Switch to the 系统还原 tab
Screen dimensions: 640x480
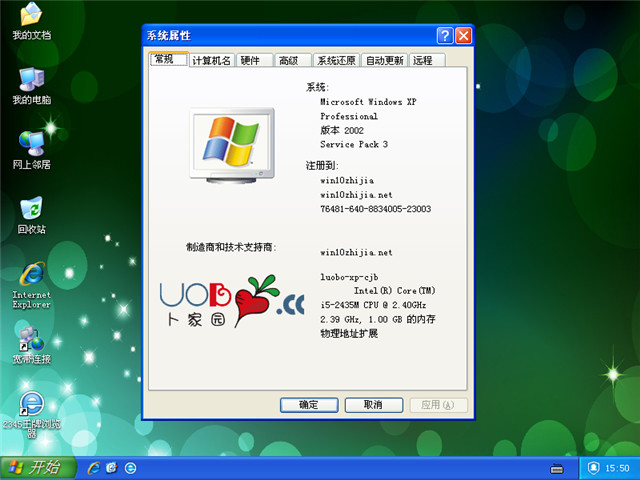(x=336, y=60)
